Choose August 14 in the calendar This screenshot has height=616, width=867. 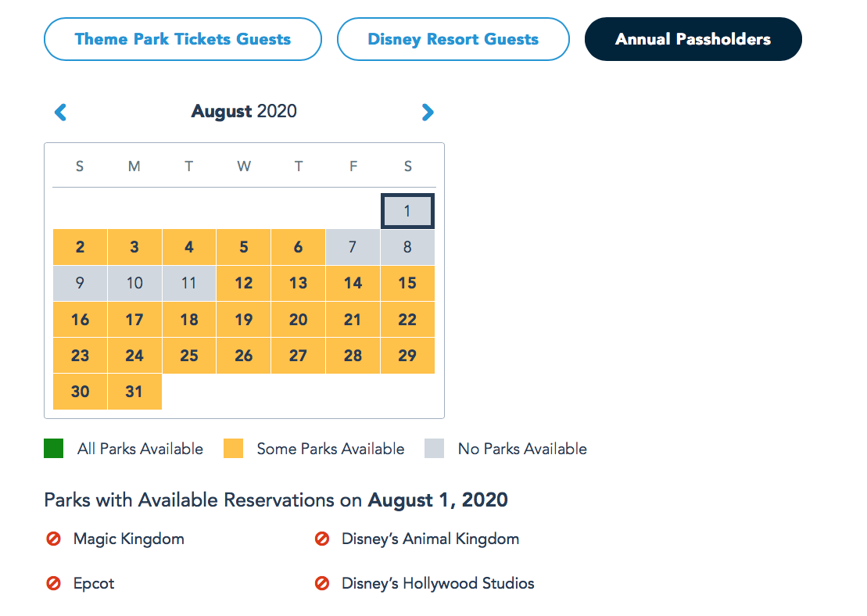click(x=353, y=283)
